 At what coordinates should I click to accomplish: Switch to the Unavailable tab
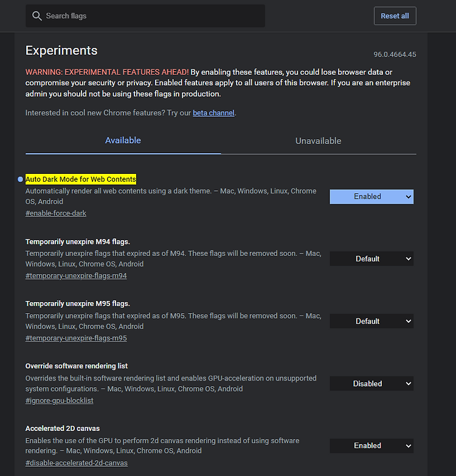(319, 140)
